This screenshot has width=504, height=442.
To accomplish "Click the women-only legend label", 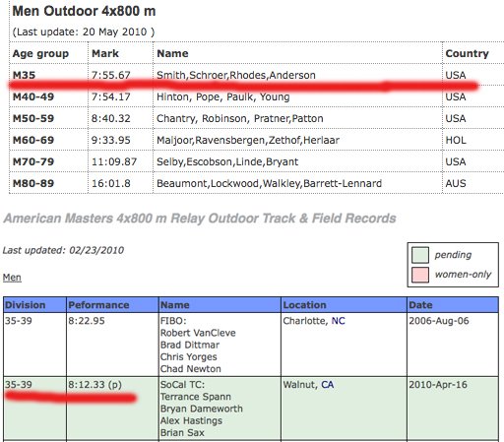I will coord(463,275).
